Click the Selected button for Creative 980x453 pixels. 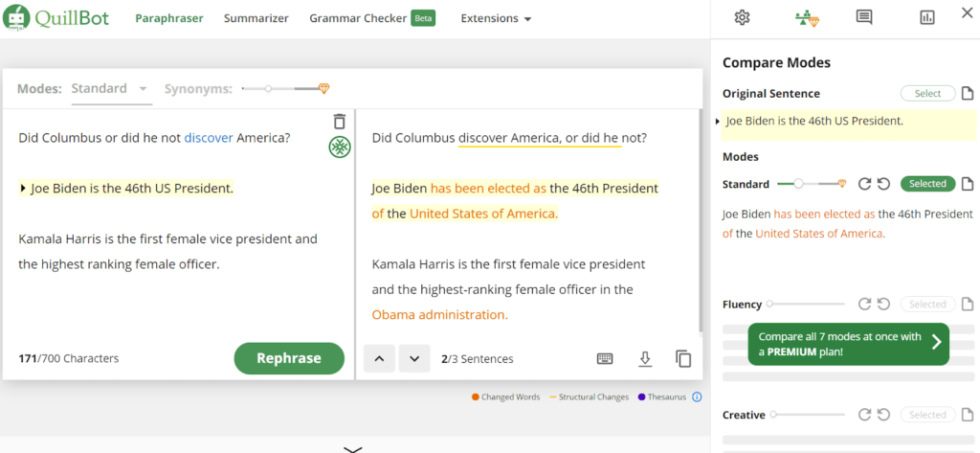coord(927,414)
